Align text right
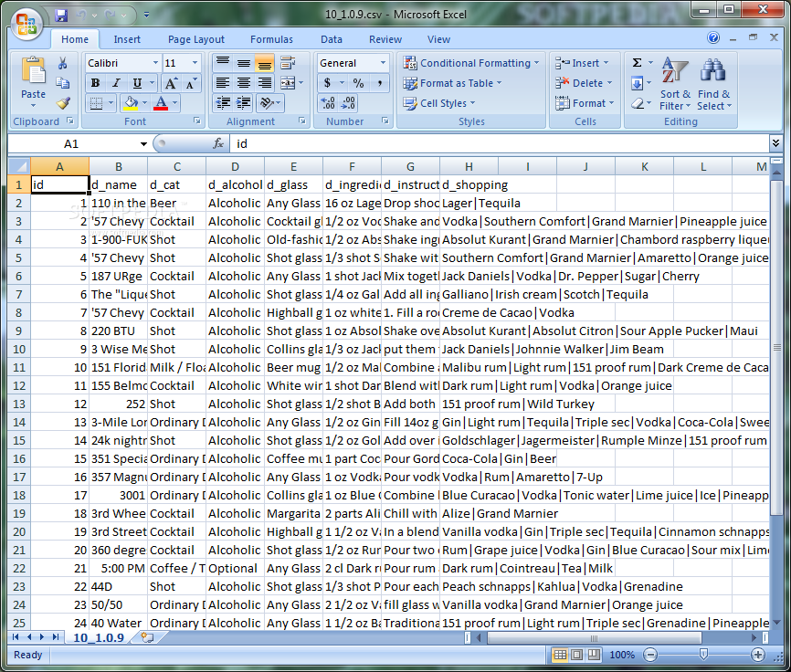This screenshot has height=672, width=791. pos(265,83)
